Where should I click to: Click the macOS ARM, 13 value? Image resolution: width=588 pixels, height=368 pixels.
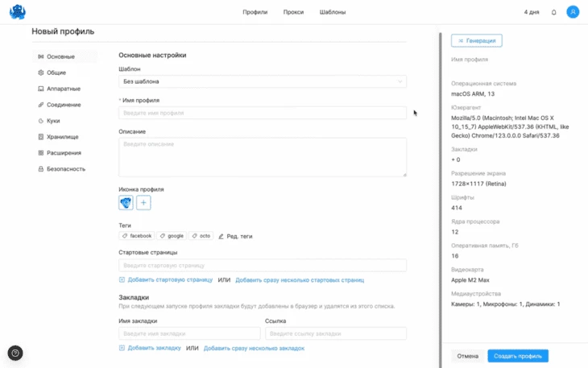[x=473, y=93]
